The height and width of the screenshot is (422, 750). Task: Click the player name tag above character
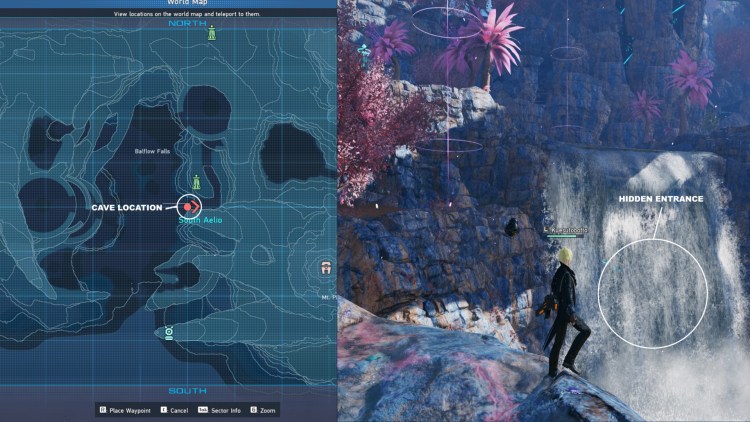click(x=566, y=230)
